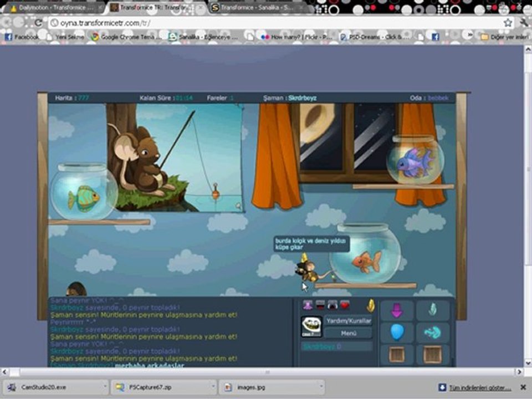
Task: Close the Dailymotion tab
Action: tap(101, 7)
